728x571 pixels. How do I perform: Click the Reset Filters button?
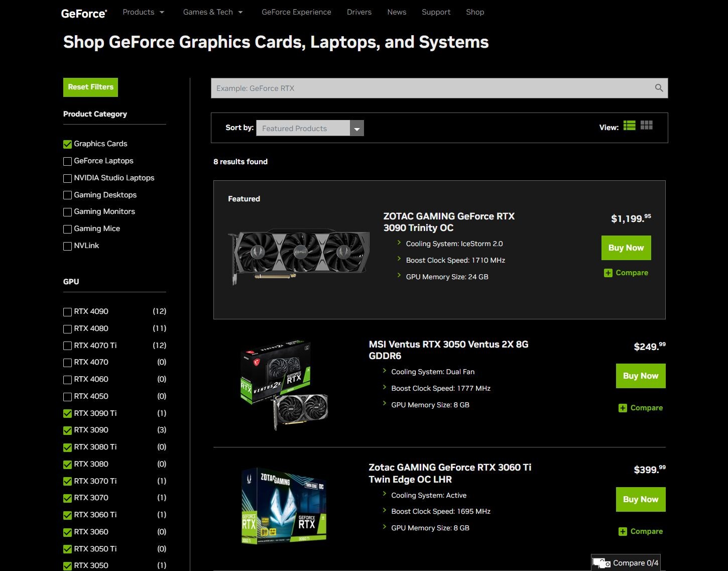[90, 87]
